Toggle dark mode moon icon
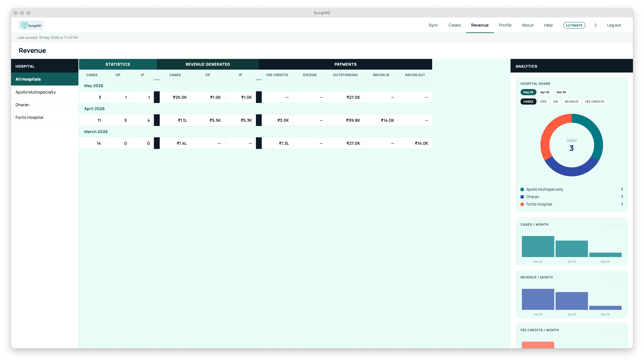Viewport: 644px width, 362px height. pyautogui.click(x=595, y=25)
